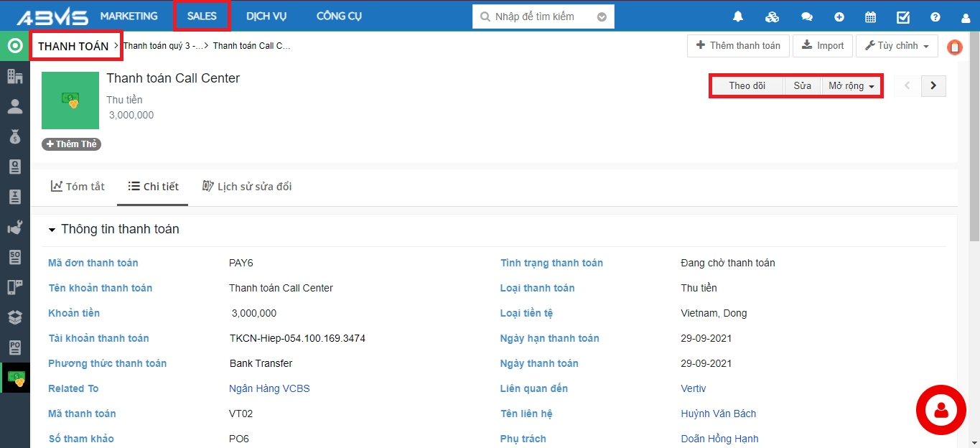980x448 pixels.
Task: Open the user profile icon in top bar
Action: click(966, 17)
